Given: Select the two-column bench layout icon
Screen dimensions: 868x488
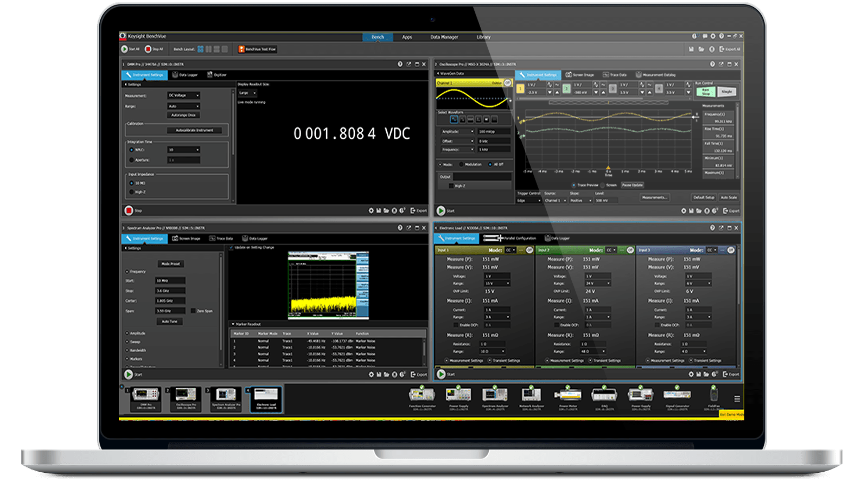Looking at the screenshot, I should [208, 49].
